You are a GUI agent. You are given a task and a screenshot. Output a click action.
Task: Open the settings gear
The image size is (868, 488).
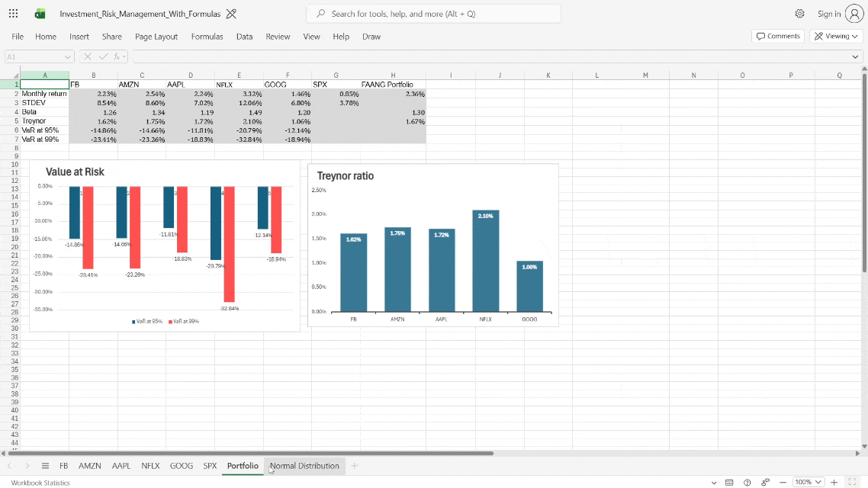coord(799,14)
